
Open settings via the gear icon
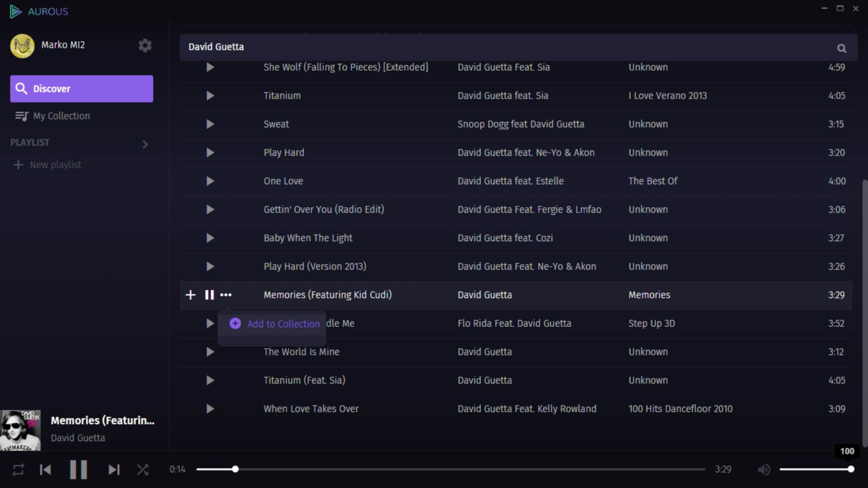pos(145,45)
